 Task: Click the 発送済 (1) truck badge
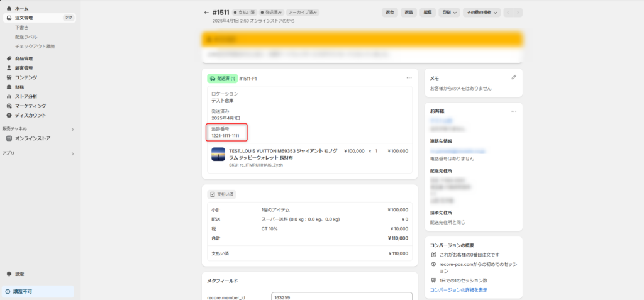point(222,78)
